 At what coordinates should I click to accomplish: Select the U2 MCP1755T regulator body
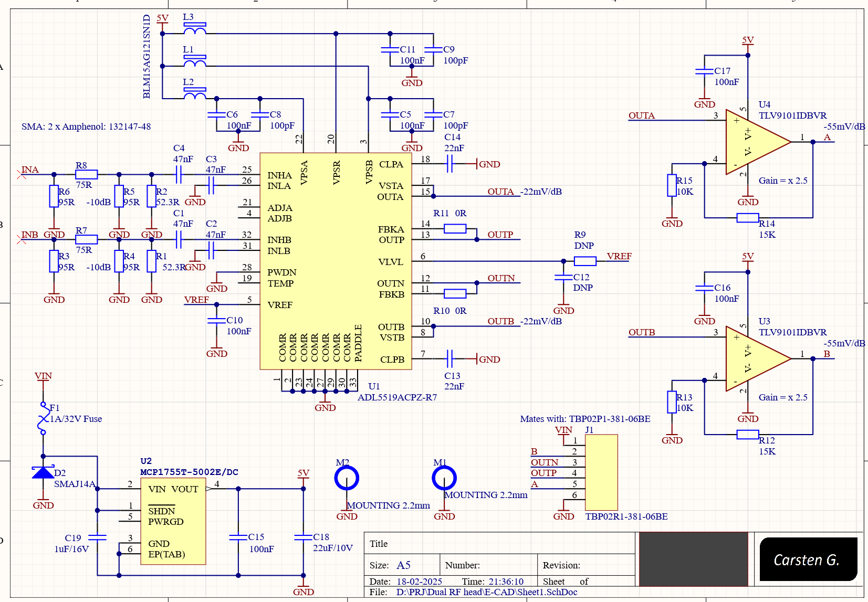tap(173, 521)
